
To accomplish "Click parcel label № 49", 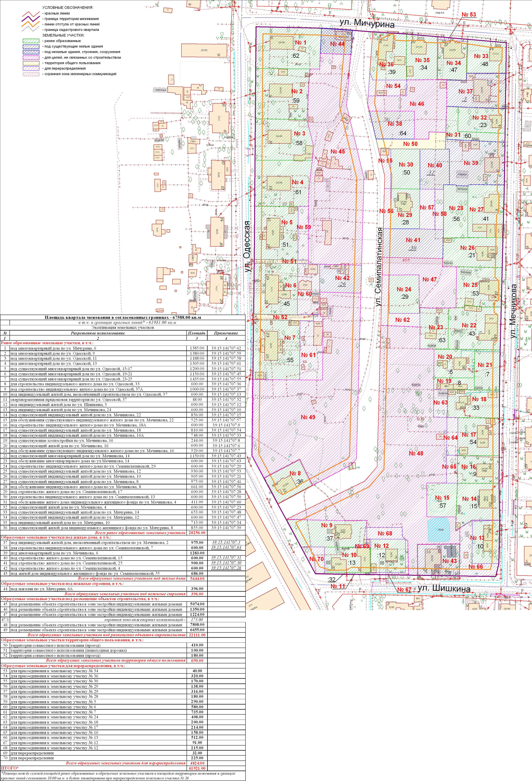I will point(308,417).
